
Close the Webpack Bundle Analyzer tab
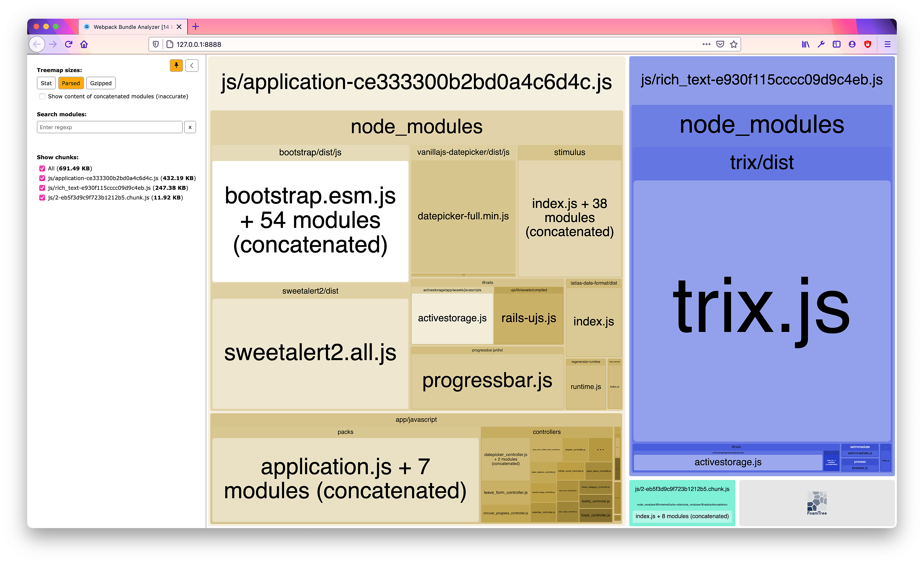point(179,27)
